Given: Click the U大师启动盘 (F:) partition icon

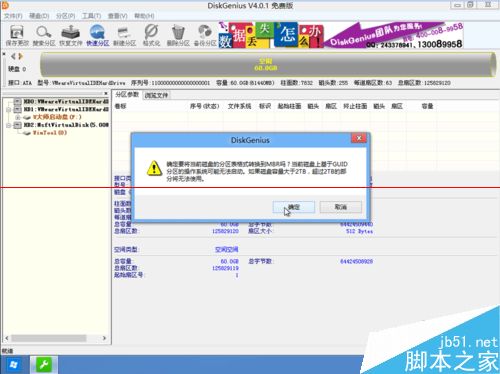Looking at the screenshot, I should tap(27, 117).
